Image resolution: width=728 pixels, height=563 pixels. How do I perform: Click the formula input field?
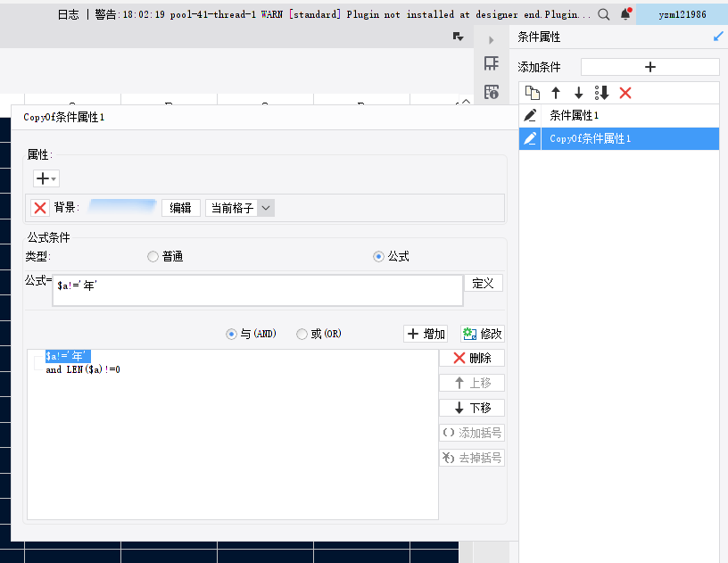coord(258,291)
